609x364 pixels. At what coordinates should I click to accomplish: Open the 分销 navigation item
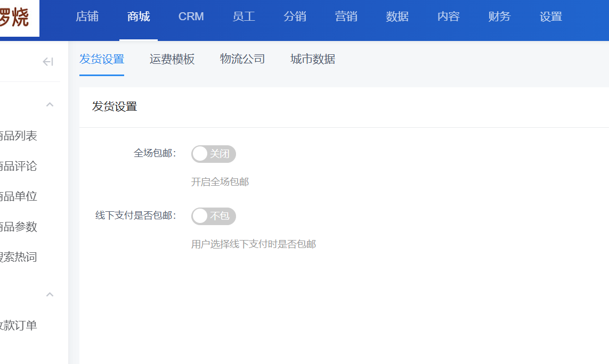tap(295, 16)
